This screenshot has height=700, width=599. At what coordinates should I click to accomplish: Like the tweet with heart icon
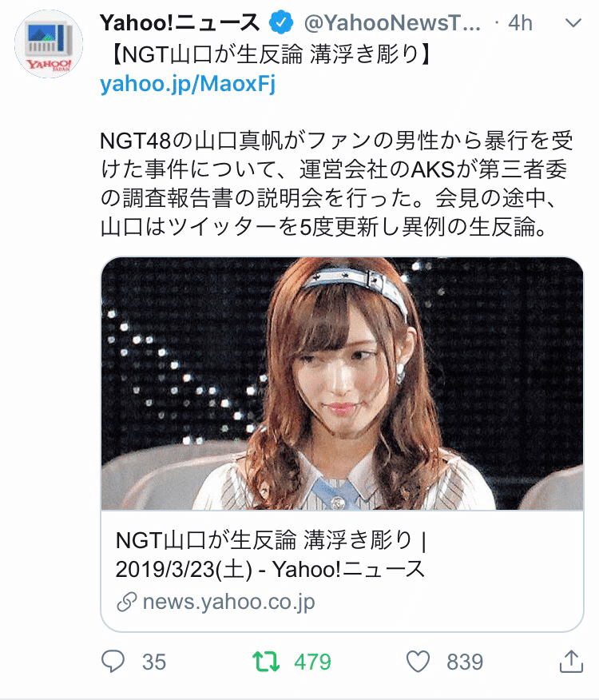(x=419, y=662)
